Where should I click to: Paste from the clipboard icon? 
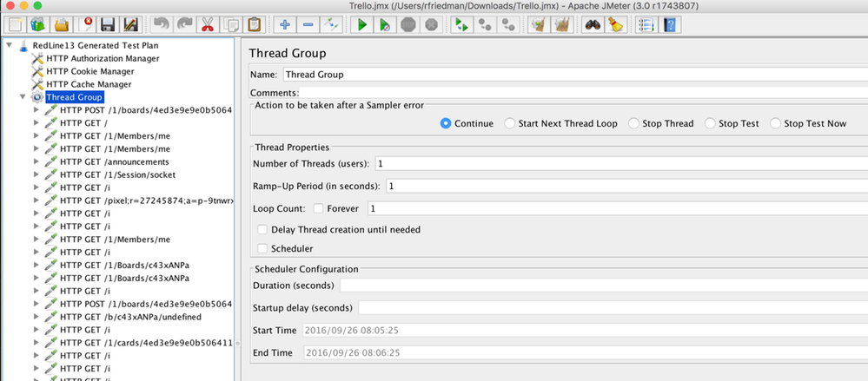[x=254, y=25]
